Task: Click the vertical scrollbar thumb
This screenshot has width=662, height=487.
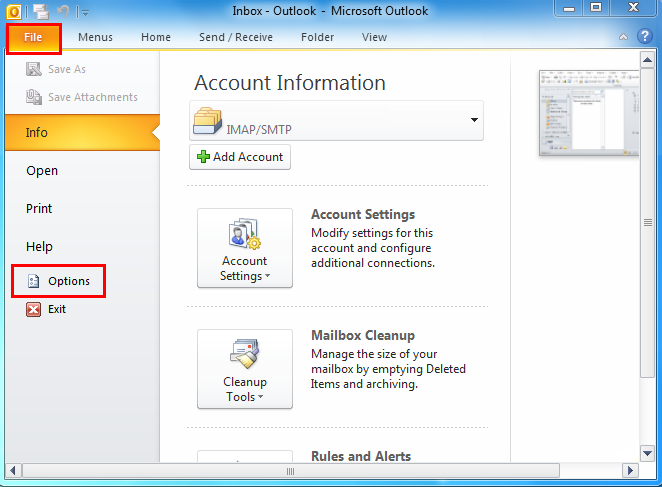Action: tap(647, 223)
